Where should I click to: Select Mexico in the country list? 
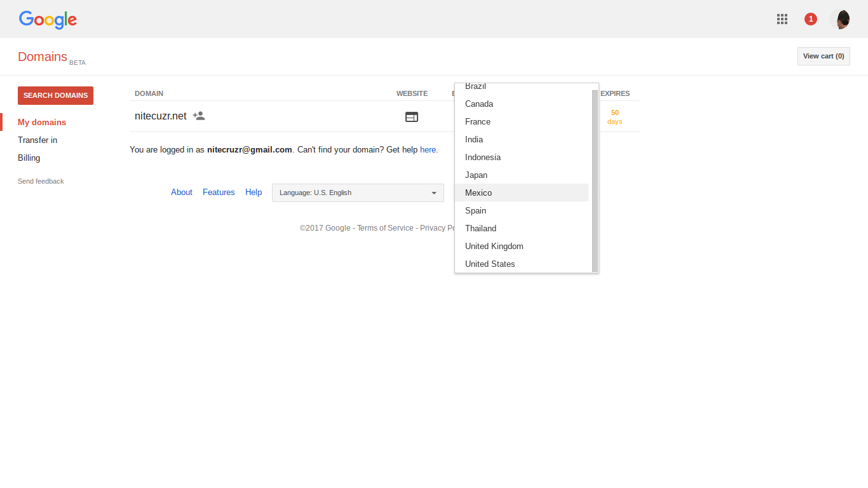[x=522, y=193]
